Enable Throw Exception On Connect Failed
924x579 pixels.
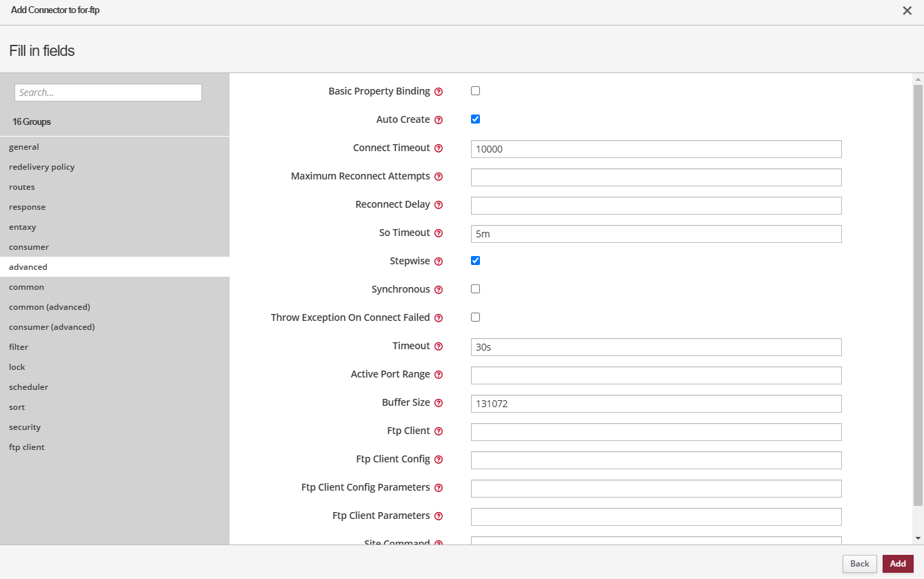(475, 317)
